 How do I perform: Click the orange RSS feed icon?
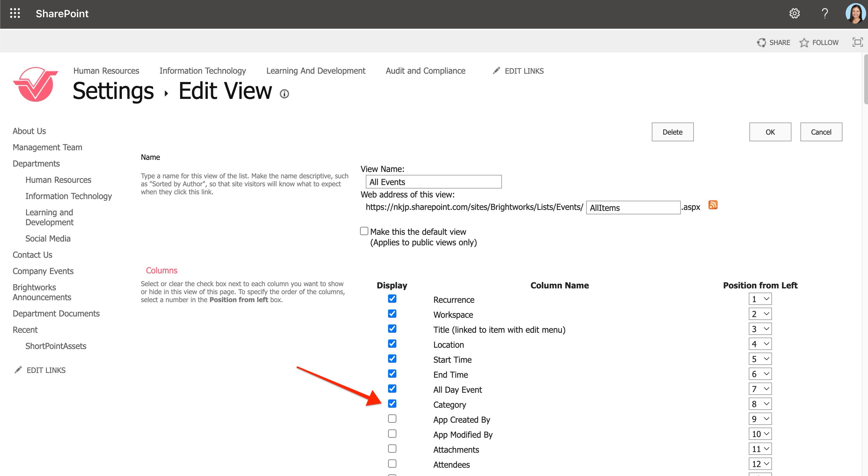pos(713,205)
